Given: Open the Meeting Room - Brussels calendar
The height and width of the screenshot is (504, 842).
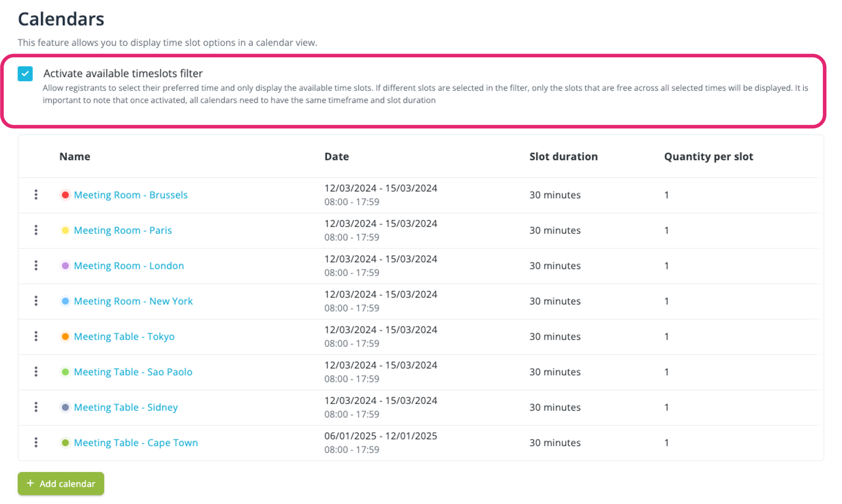Looking at the screenshot, I should coord(131,195).
